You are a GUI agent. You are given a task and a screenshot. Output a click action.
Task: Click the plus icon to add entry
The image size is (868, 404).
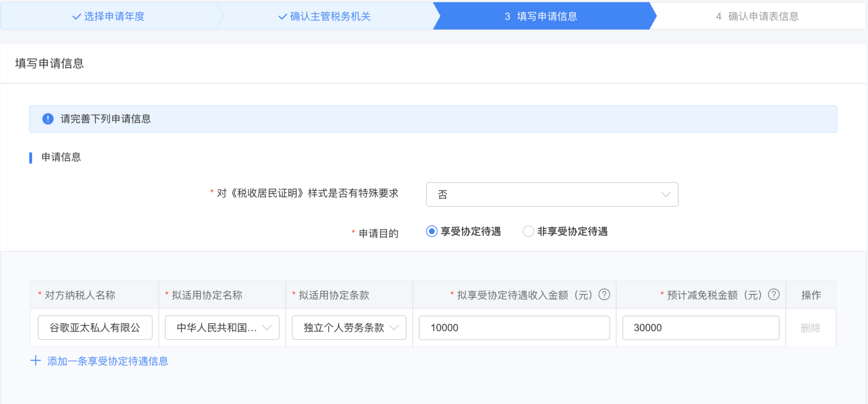pyautogui.click(x=36, y=361)
